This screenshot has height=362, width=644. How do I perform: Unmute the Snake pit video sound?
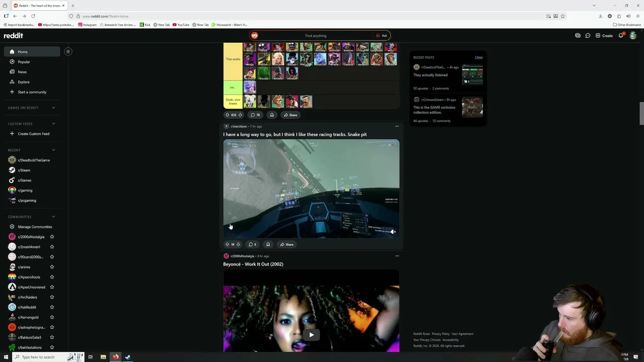393,232
